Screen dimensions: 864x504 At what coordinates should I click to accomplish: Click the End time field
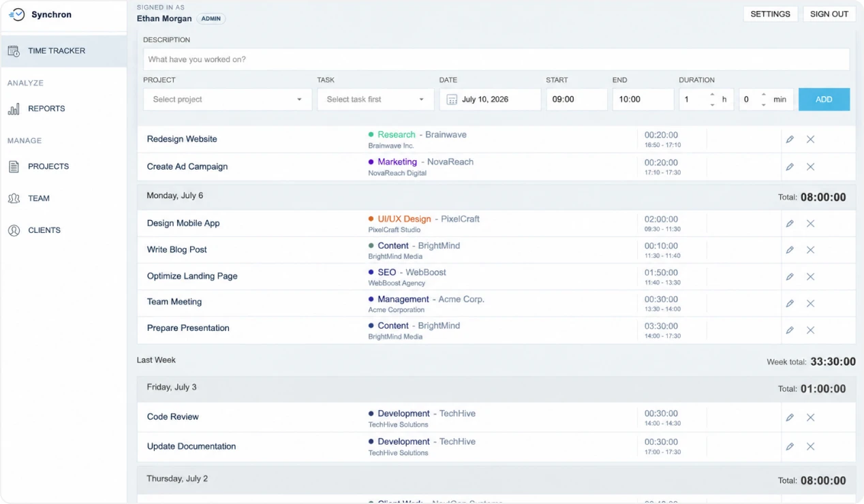[643, 99]
